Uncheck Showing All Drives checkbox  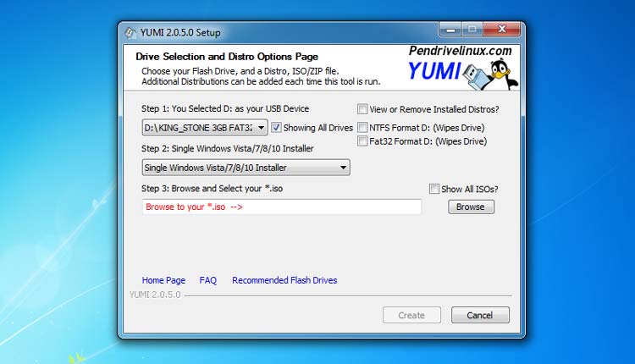click(x=276, y=128)
